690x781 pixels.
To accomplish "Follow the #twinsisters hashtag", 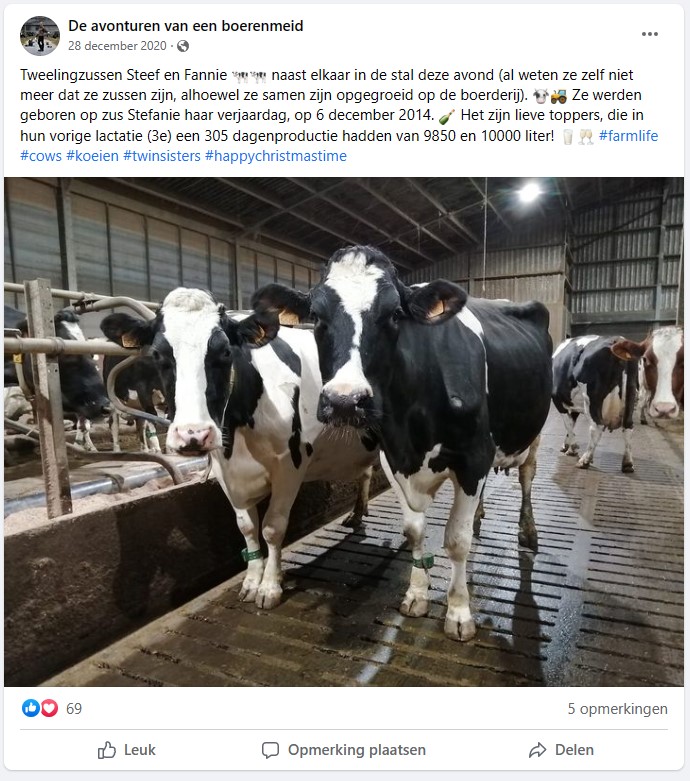I will 162,156.
